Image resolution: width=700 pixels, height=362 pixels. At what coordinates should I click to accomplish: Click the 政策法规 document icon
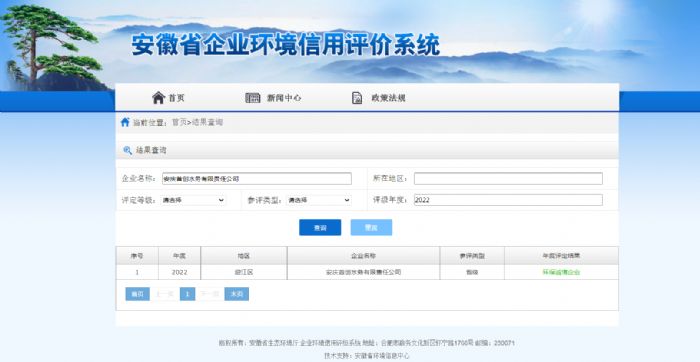357,98
